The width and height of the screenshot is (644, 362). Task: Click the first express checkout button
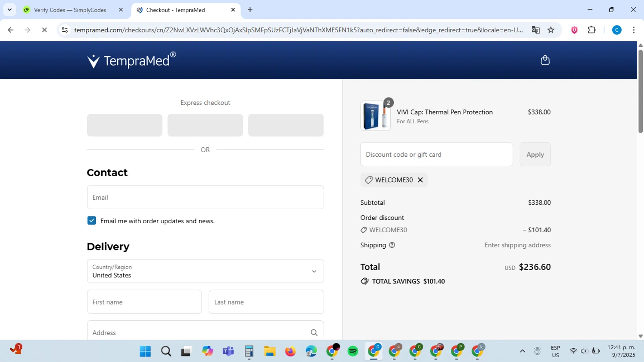click(125, 125)
